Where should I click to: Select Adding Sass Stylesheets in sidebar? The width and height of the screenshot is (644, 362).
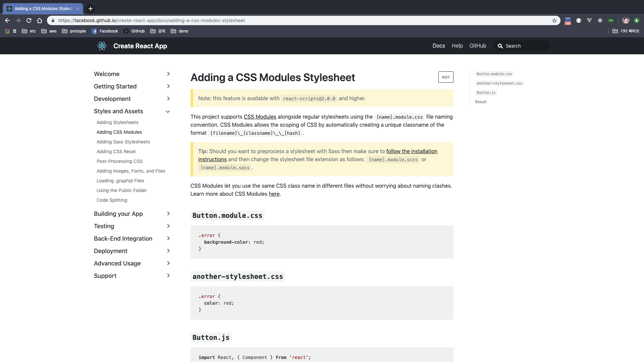pyautogui.click(x=123, y=142)
